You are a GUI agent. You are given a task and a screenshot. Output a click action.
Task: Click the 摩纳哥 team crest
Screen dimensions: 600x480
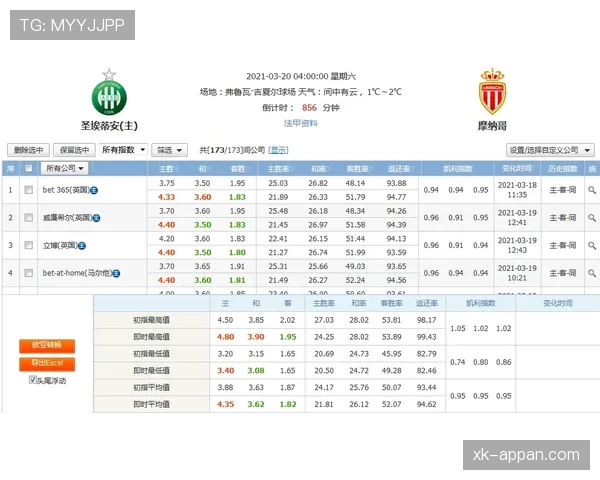pos(491,93)
